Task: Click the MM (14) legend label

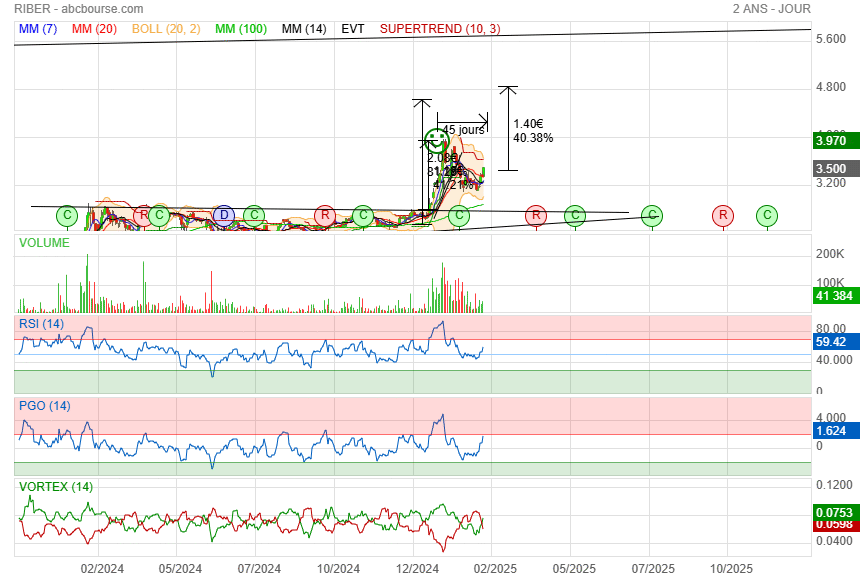Action: pyautogui.click(x=304, y=29)
